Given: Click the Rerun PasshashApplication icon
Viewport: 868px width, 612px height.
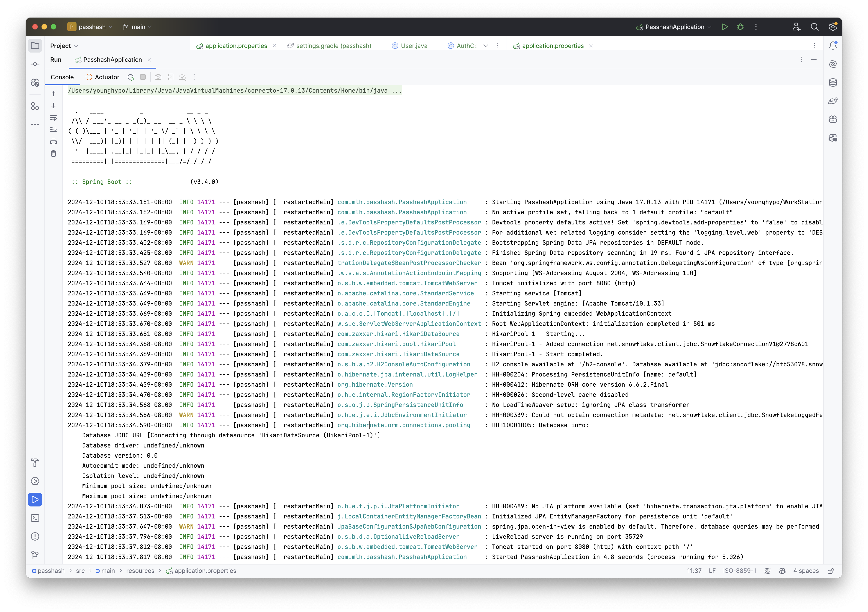Looking at the screenshot, I should point(131,77).
